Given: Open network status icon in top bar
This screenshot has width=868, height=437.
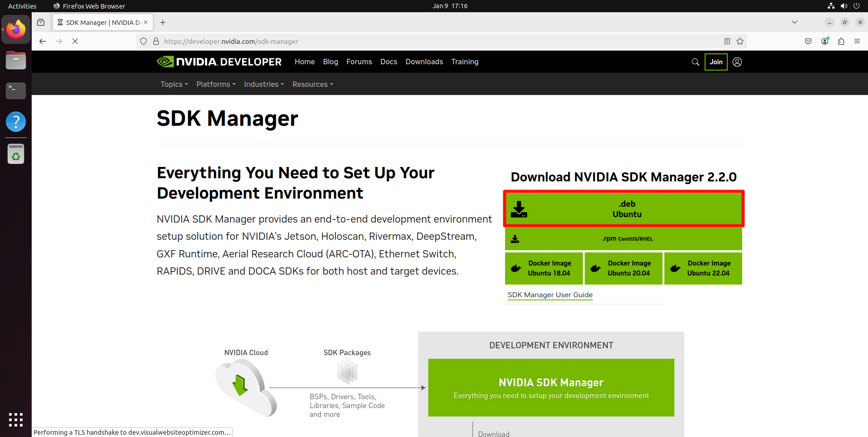Looking at the screenshot, I should point(831,6).
